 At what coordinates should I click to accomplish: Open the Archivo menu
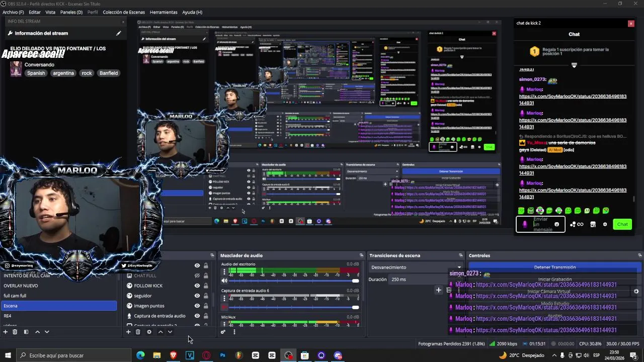pyautogui.click(x=13, y=12)
